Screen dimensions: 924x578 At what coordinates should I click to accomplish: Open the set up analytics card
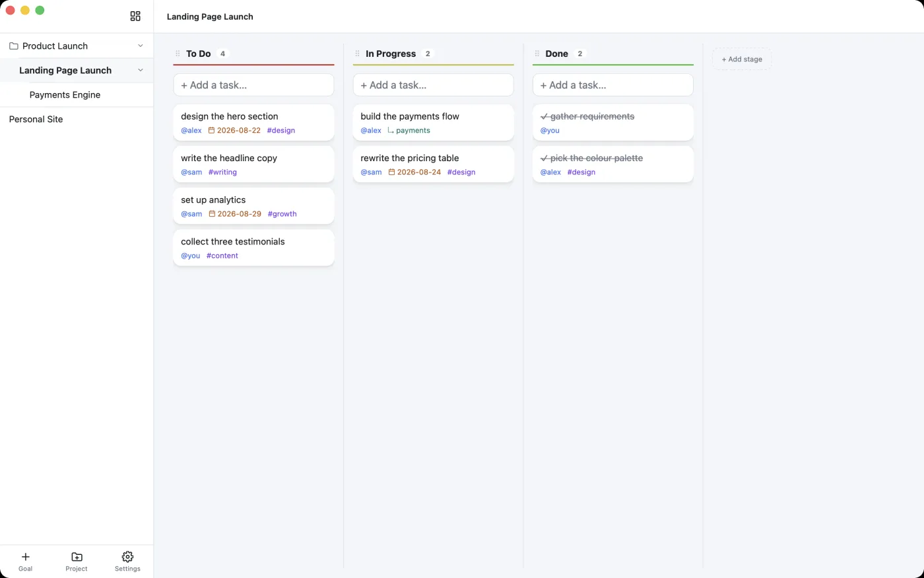(253, 205)
